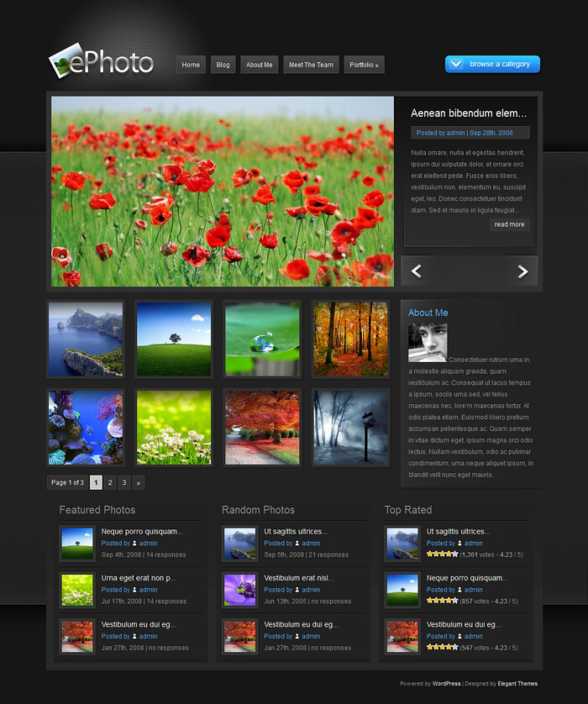Click purple flower thumbnail in Random Photos
The image size is (588, 704).
239,590
